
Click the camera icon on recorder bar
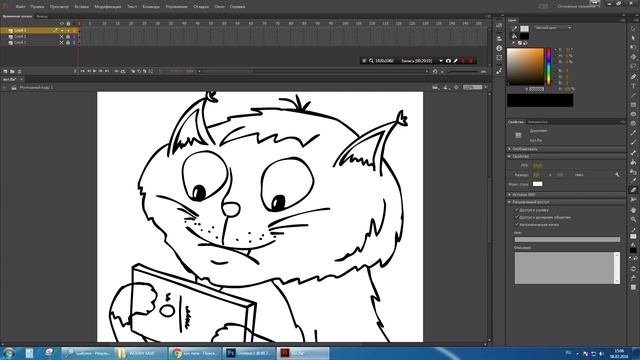coord(448,61)
